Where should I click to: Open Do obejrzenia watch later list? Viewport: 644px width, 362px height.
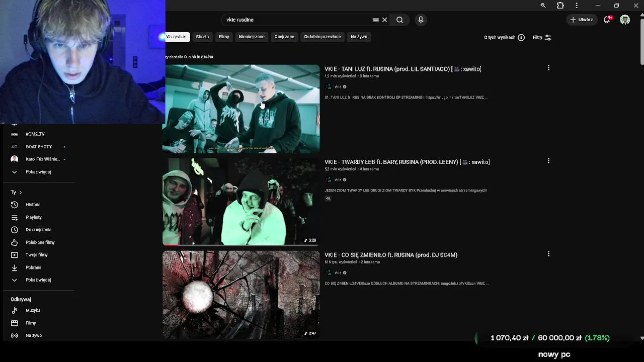pyautogui.click(x=39, y=230)
